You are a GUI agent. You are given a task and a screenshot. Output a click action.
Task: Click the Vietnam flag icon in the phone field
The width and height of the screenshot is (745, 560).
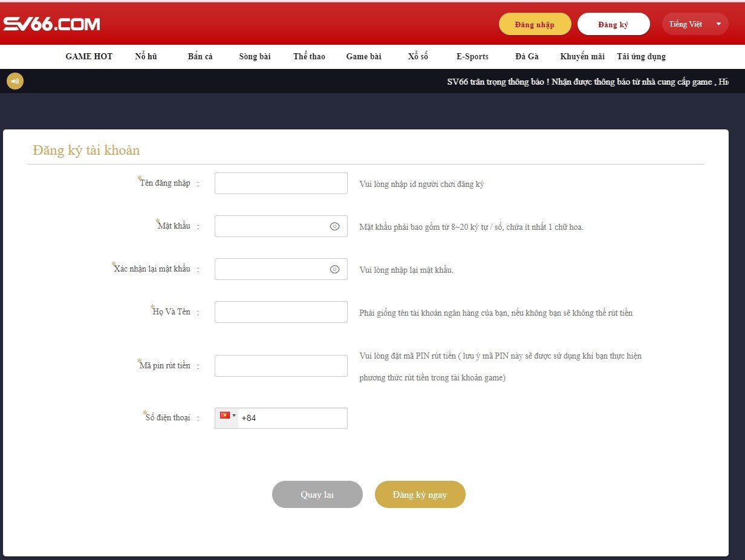(224, 415)
